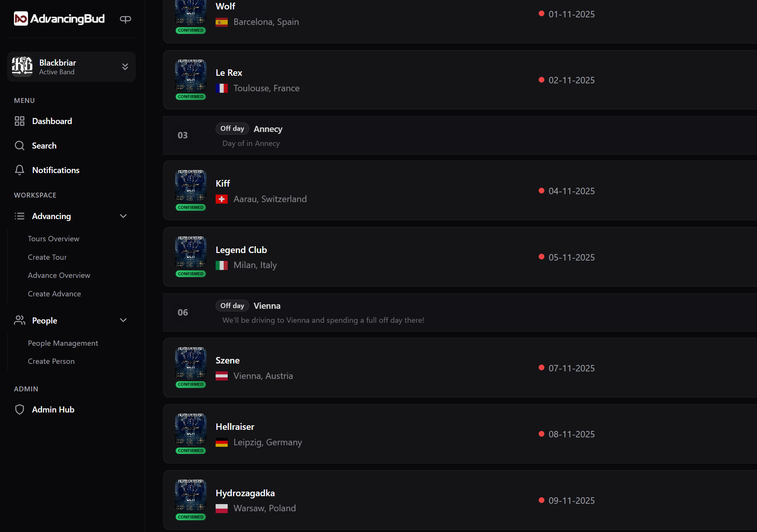This screenshot has height=532, width=757.
Task: Toggle the sidebar collapse icon
Action: pos(125,19)
